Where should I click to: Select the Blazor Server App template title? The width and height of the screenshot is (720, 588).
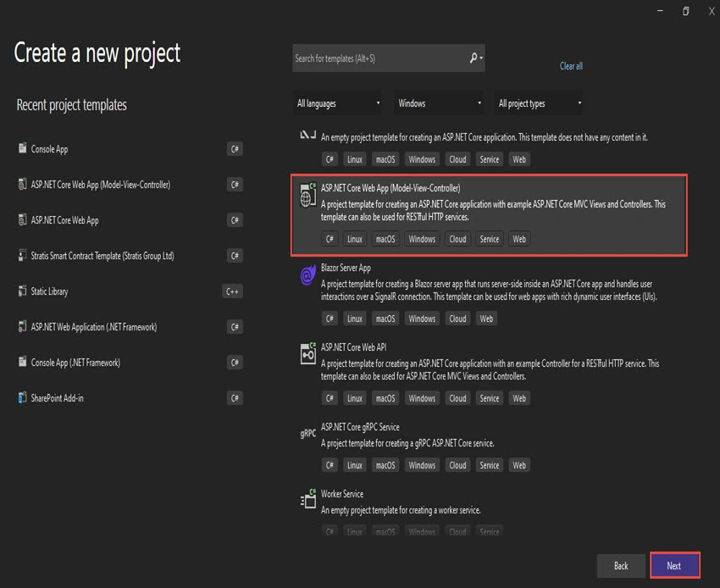click(346, 268)
